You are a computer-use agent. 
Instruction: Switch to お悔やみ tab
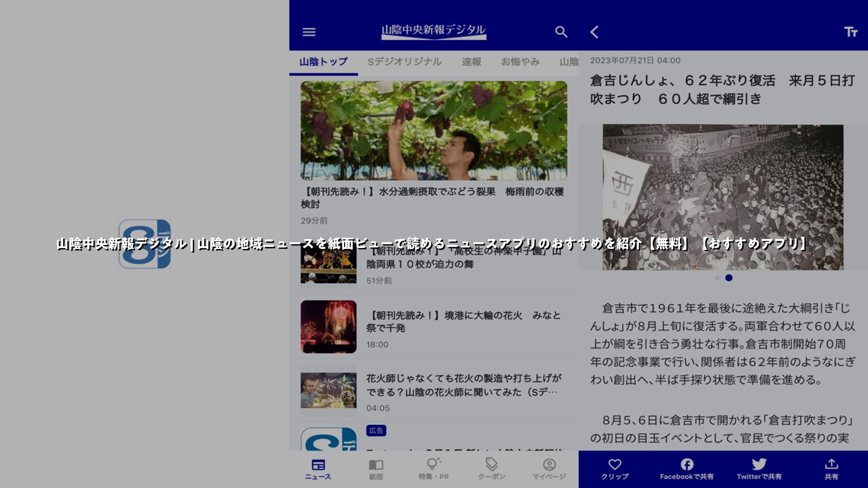point(520,62)
